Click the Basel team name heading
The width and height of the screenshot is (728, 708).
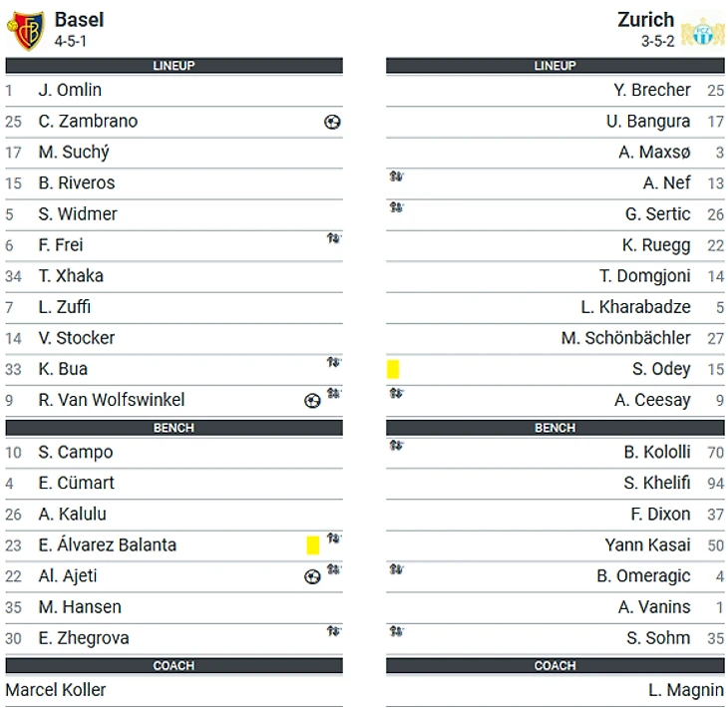tap(79, 19)
